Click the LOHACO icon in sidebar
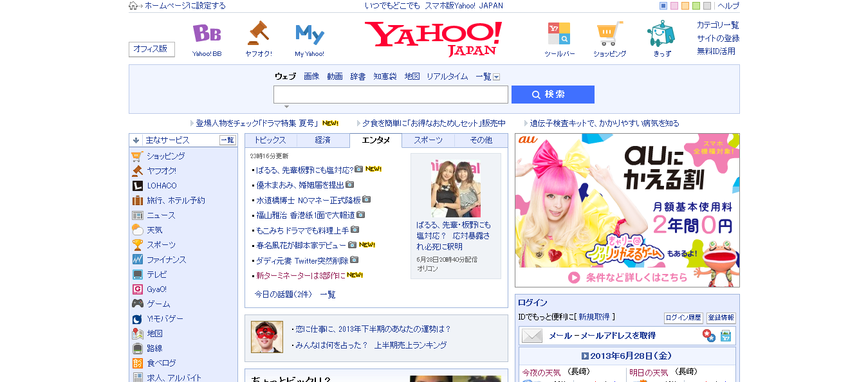The width and height of the screenshot is (868, 382). click(x=137, y=186)
